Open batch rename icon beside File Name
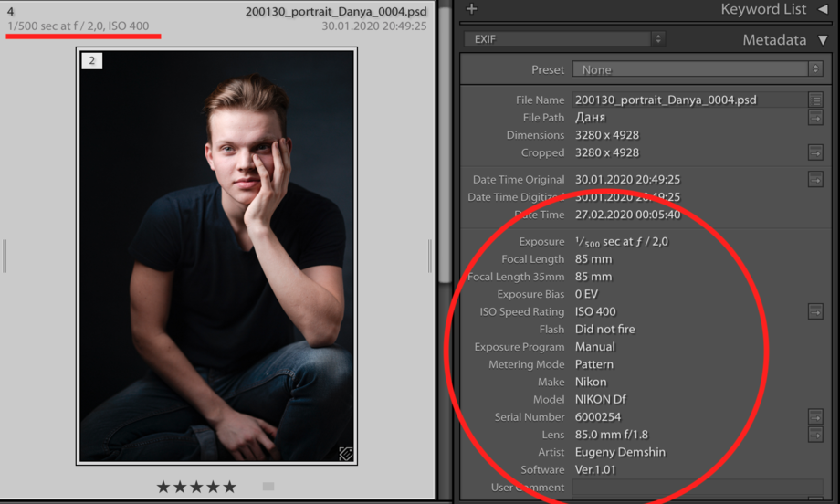The image size is (840, 504). pos(815,100)
